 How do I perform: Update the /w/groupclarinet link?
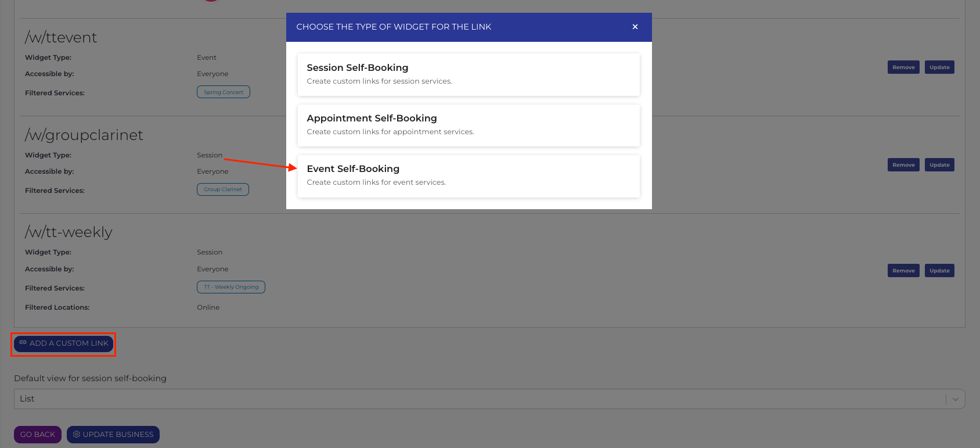pyautogui.click(x=939, y=165)
